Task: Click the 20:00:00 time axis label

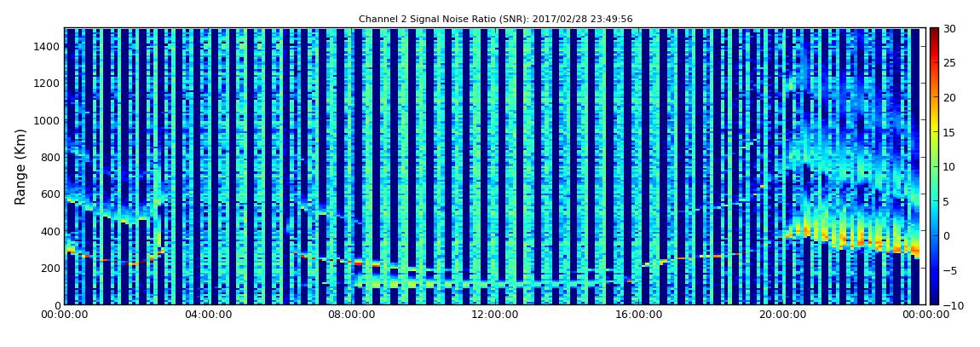Action: click(x=782, y=315)
